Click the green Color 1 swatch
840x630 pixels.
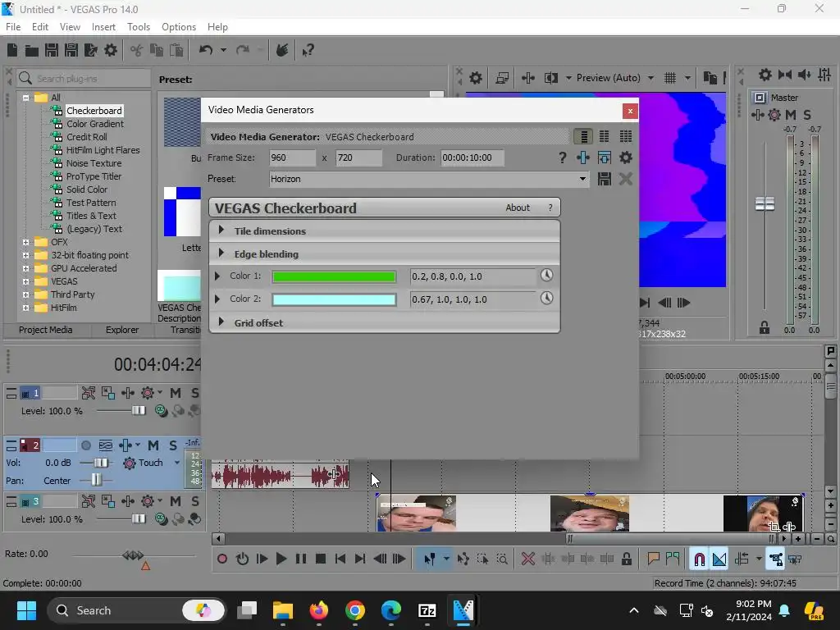tap(335, 276)
